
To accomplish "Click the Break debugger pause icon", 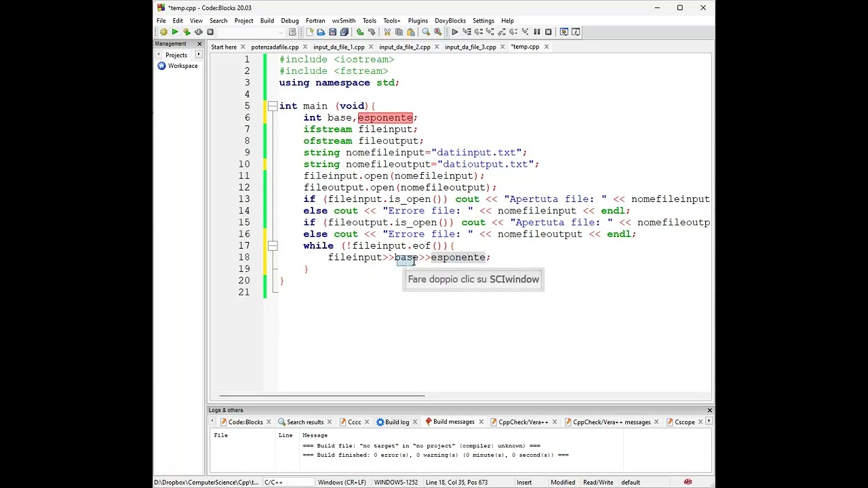I will (x=536, y=32).
